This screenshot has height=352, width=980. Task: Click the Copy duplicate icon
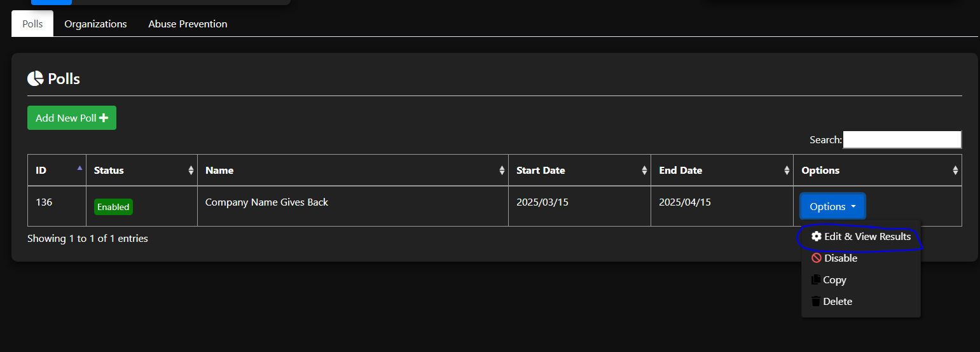point(817,280)
